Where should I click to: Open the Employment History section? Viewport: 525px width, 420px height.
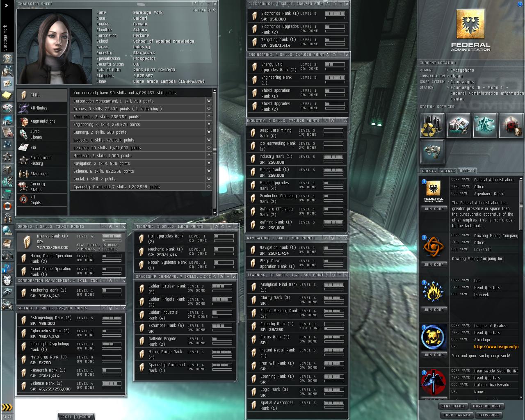tap(42, 160)
